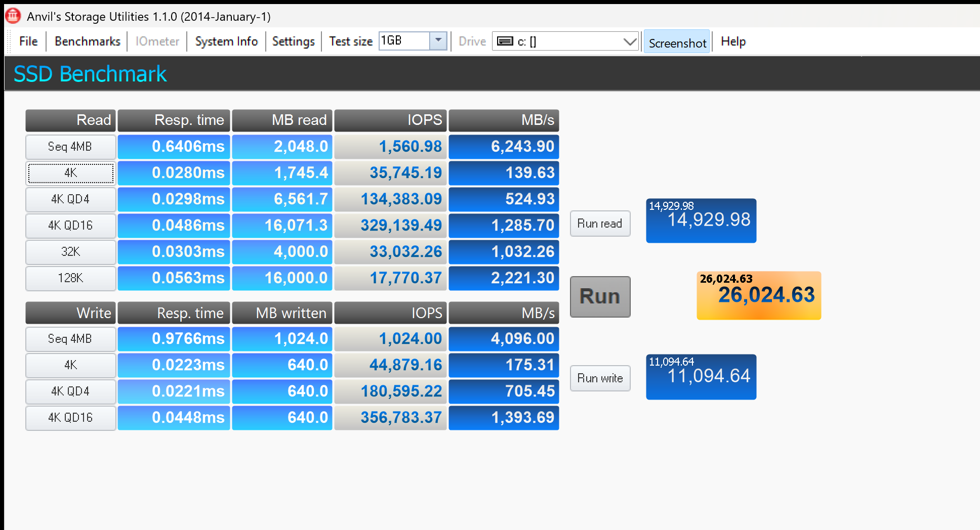Click the 128K read test button
This screenshot has width=980, height=530.
tap(70, 278)
